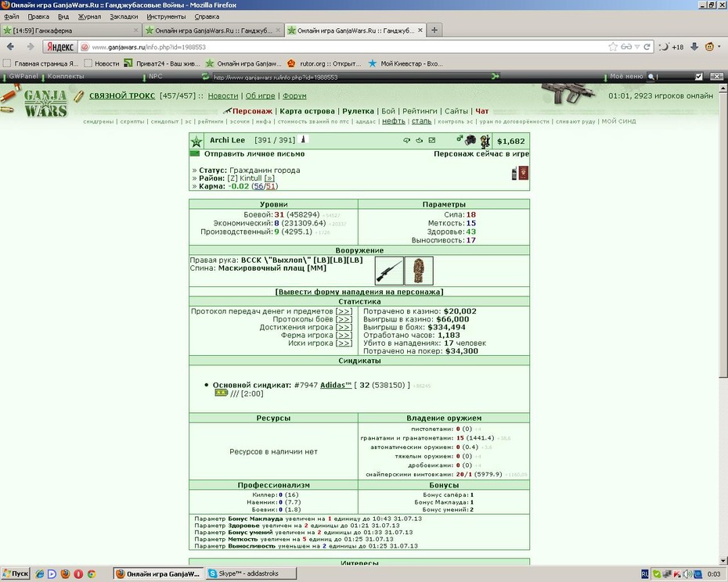Click the syndicate rank badge icon
Screen dimensions: 728x582
(221, 393)
